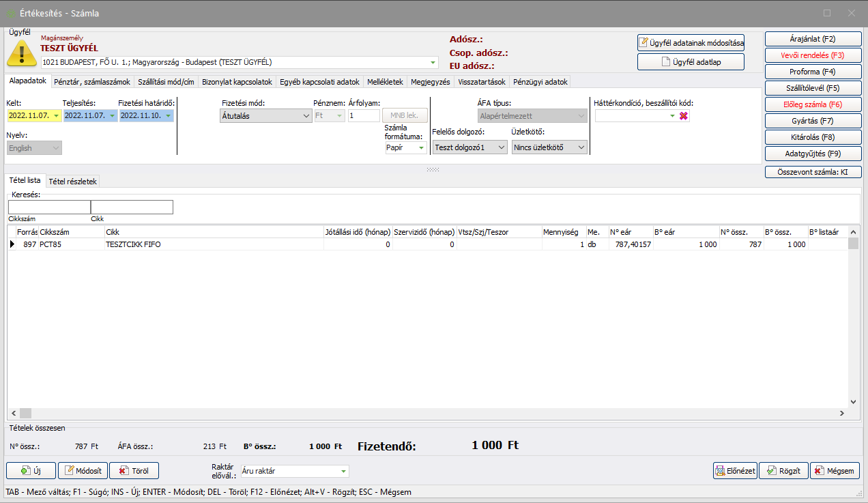The height and width of the screenshot is (503, 868).
Task: Open Ügyfél adatainak módosítása
Action: click(691, 42)
